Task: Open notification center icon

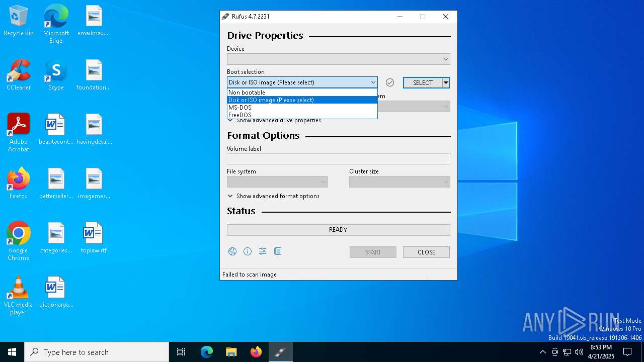Action: (627, 352)
